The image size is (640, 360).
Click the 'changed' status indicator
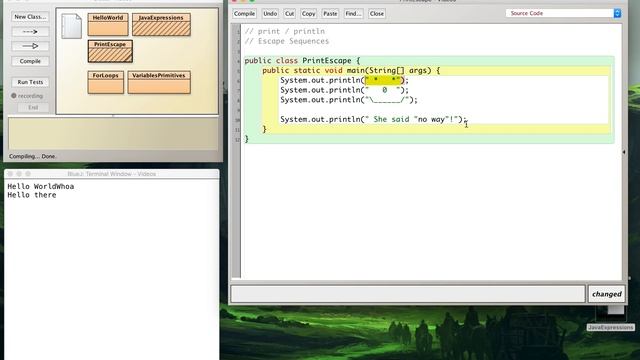[607, 294]
